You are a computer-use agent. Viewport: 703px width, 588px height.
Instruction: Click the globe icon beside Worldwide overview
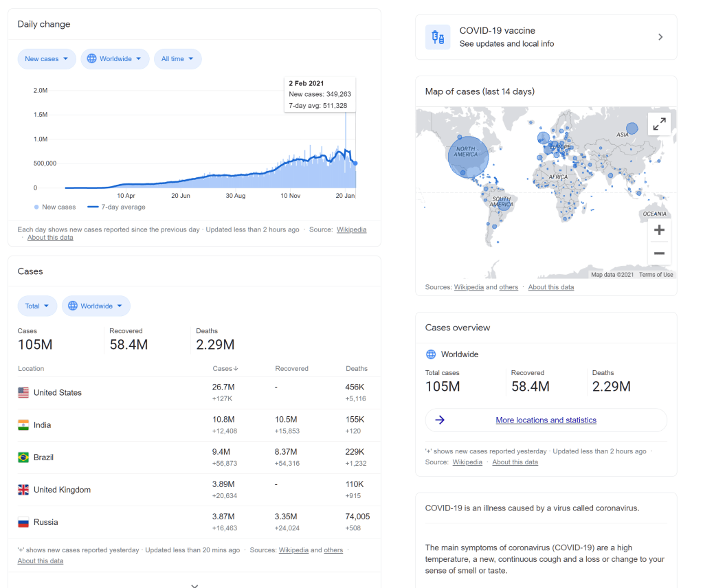[x=431, y=354]
